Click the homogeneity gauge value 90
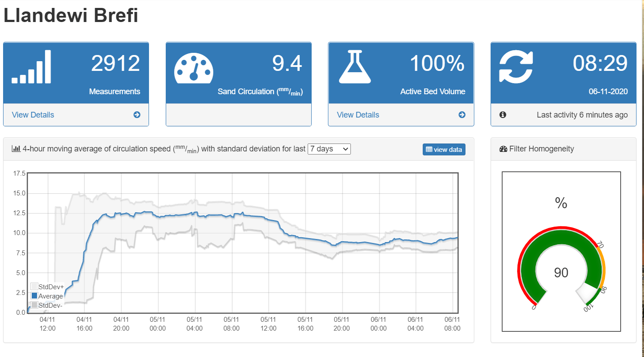The height and width of the screenshot is (357, 644). coord(561,273)
